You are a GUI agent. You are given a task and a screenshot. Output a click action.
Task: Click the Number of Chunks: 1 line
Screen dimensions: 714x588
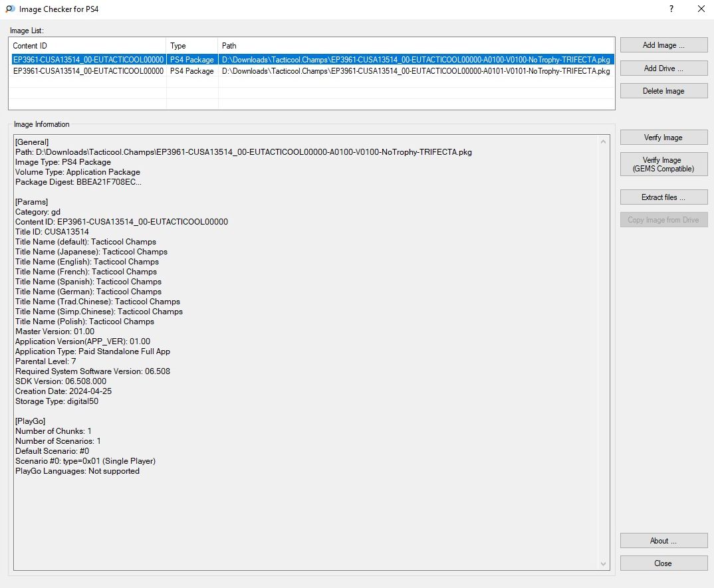coord(53,431)
